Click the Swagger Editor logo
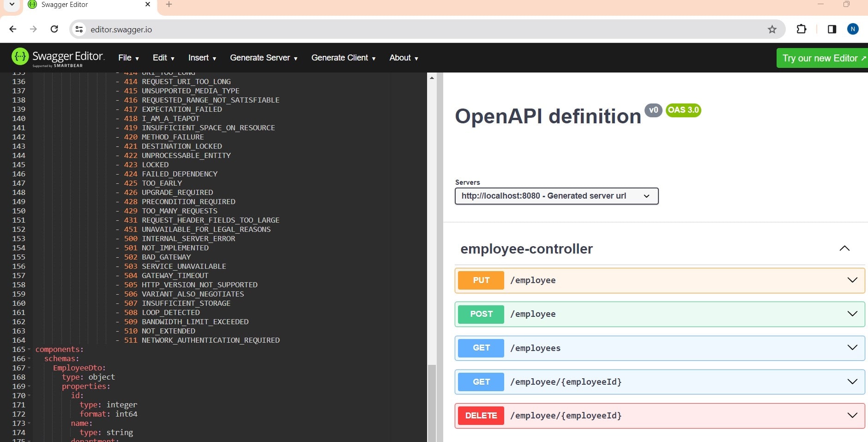 pos(58,58)
